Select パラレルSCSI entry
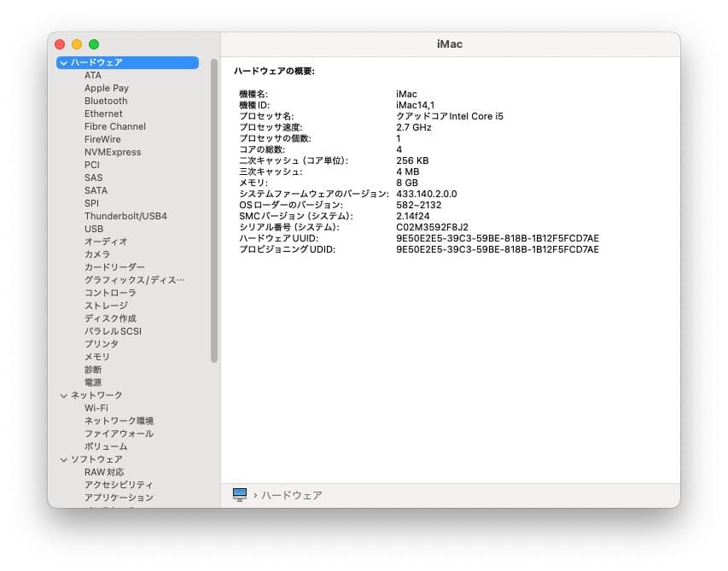 point(113,331)
